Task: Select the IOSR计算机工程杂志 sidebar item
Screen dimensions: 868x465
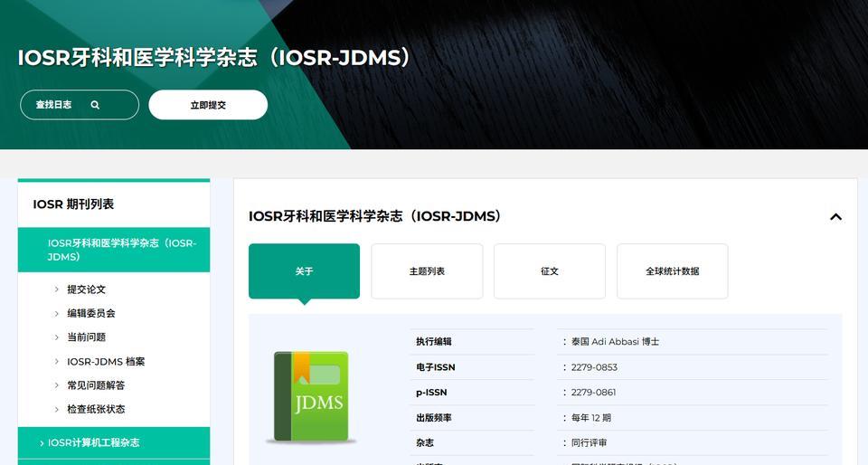Action: [x=114, y=443]
